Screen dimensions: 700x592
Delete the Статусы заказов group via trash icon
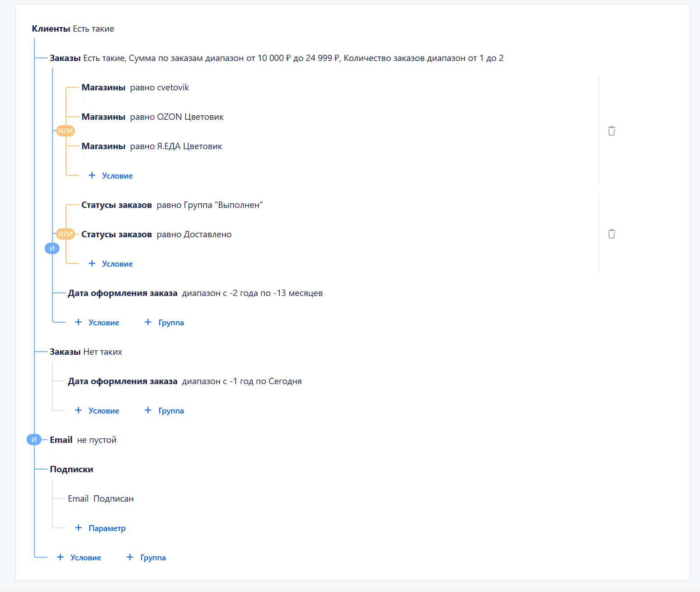pyautogui.click(x=611, y=234)
